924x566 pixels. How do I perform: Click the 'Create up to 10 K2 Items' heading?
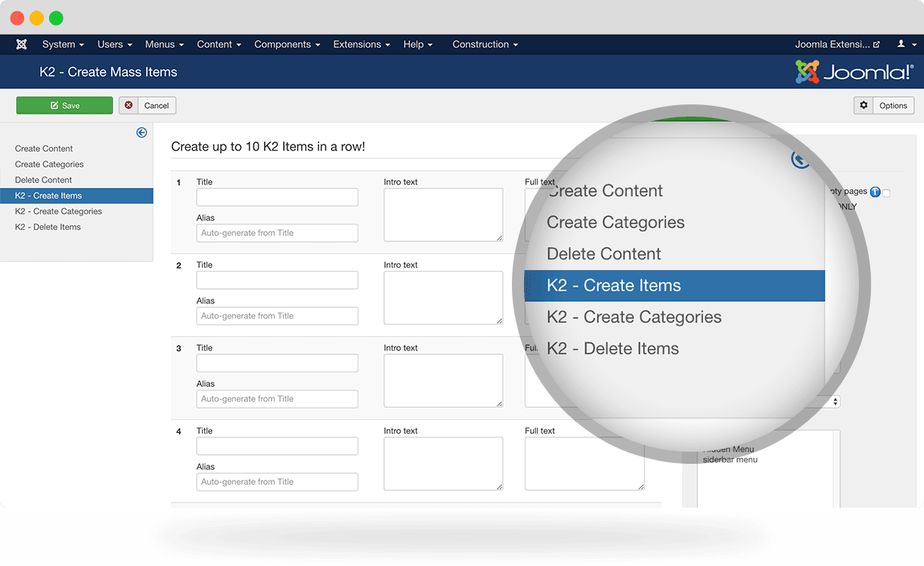[268, 146]
